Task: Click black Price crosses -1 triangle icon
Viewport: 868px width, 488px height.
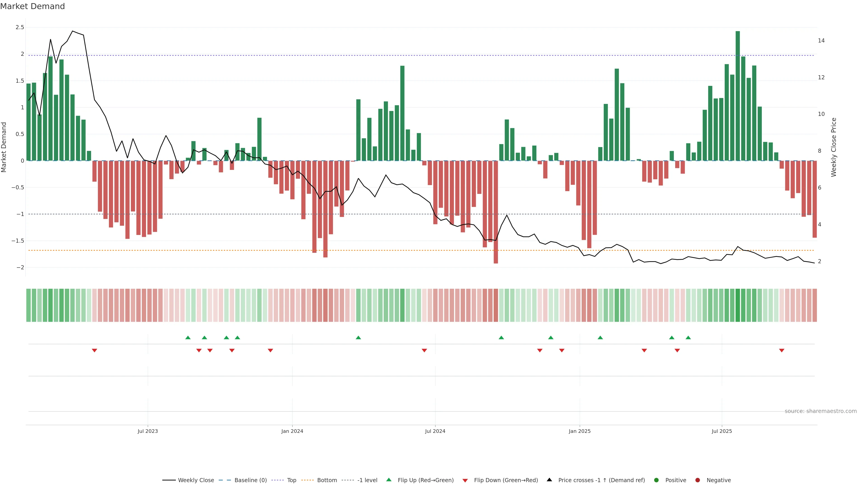Action: coord(549,480)
